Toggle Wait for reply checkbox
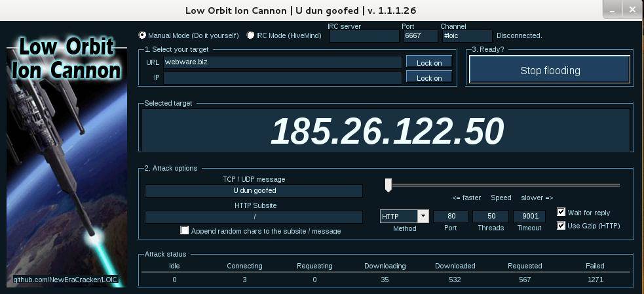The image size is (644, 294). pos(561,212)
